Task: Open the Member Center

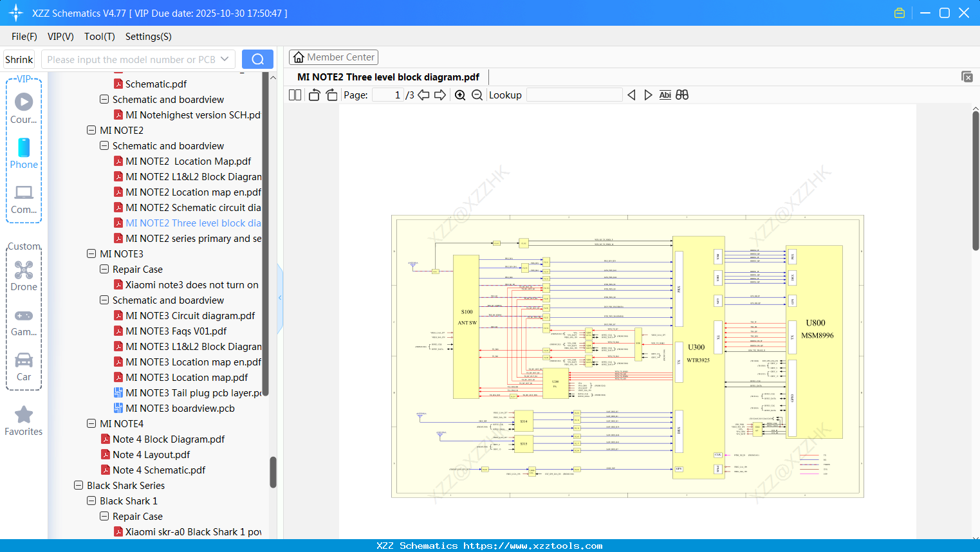Action: [333, 57]
